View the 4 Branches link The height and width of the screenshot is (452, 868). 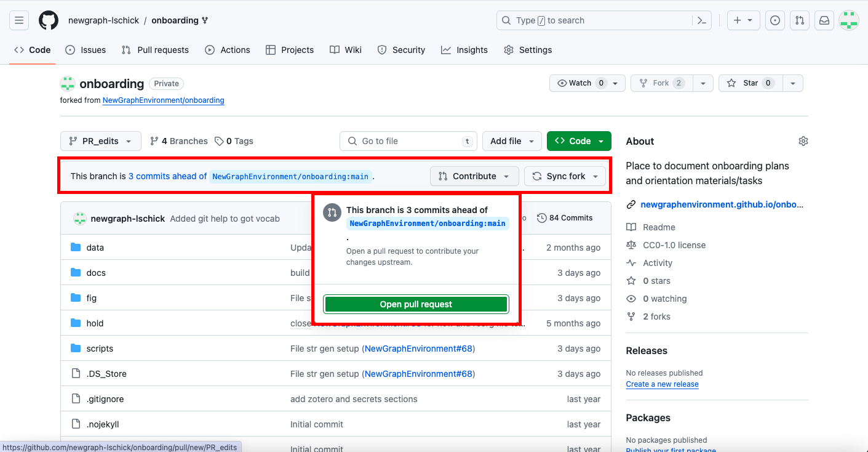click(179, 141)
